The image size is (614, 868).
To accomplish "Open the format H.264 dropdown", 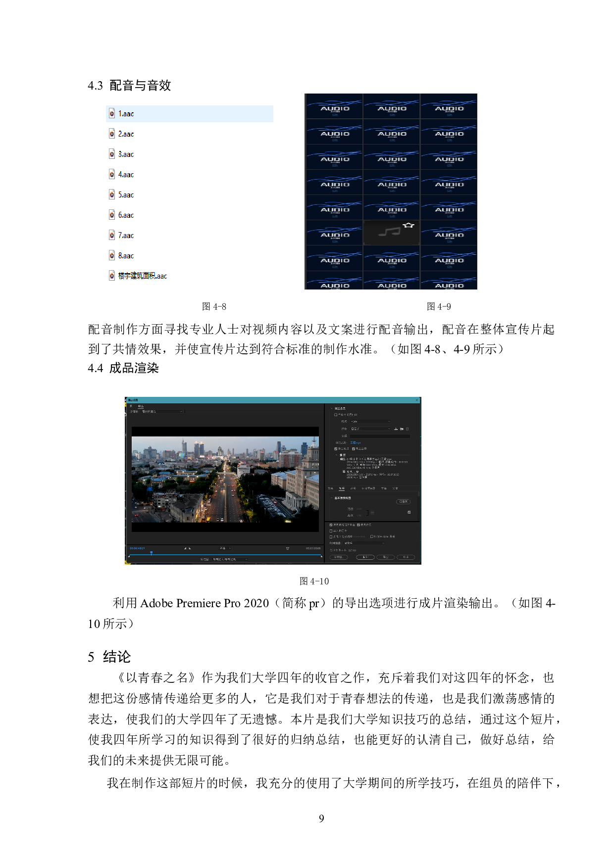I will [x=370, y=422].
